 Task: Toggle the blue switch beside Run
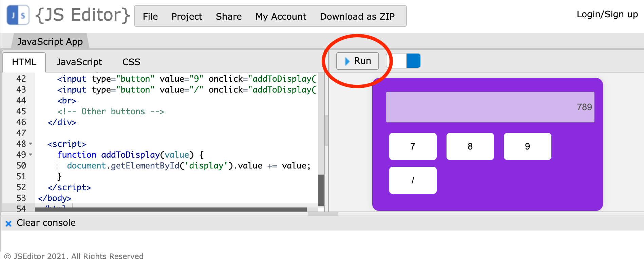pos(404,61)
